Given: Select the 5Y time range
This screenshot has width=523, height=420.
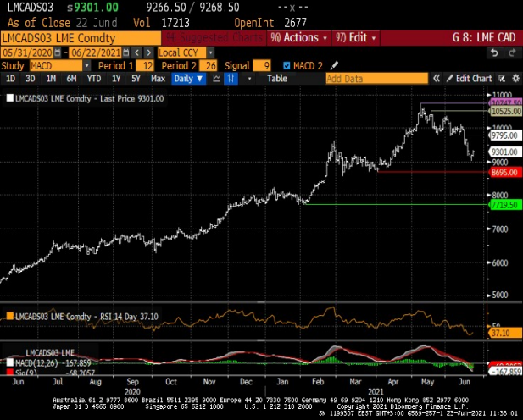Looking at the screenshot, I should coord(136,79).
